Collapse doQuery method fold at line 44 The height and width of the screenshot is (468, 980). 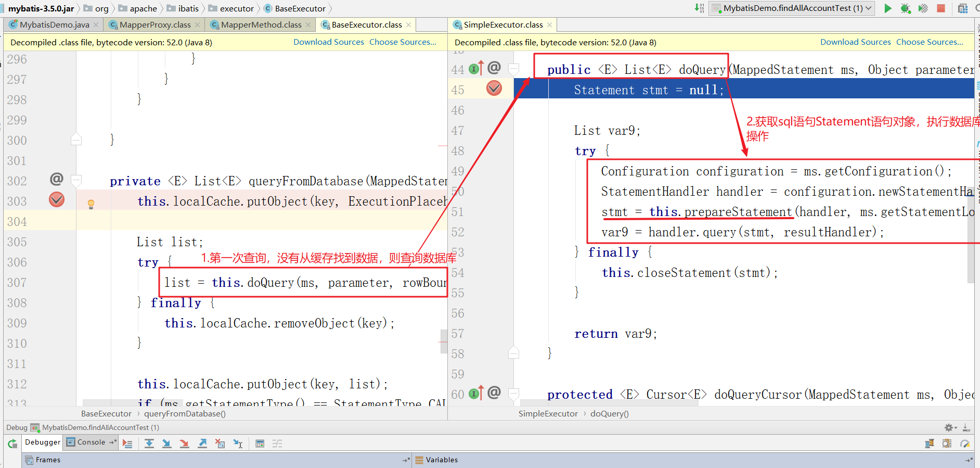[x=513, y=69]
